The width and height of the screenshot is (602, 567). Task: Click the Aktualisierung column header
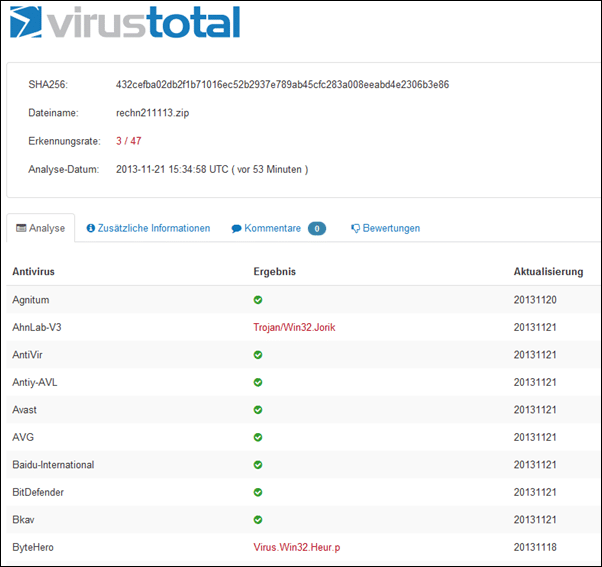tap(548, 272)
